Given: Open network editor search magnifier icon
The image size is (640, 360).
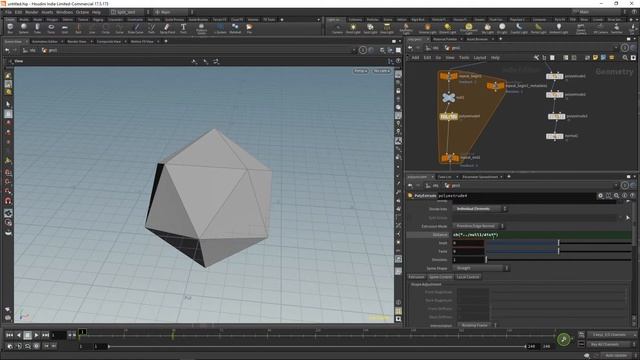Looking at the screenshot, I should [625, 58].
